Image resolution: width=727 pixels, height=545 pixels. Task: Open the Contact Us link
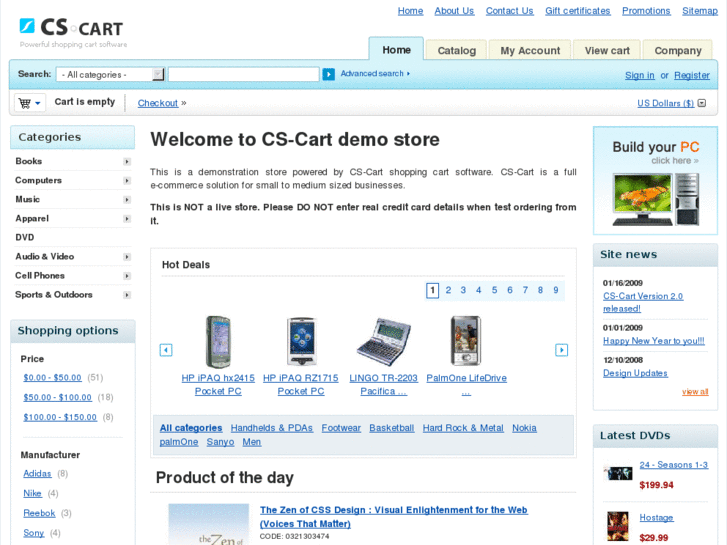point(509,11)
